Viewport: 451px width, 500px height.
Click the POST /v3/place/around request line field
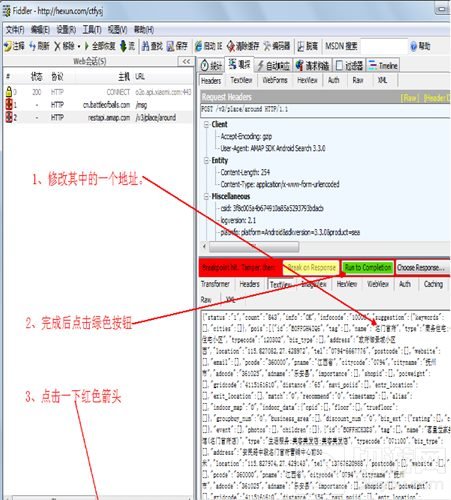[325, 110]
